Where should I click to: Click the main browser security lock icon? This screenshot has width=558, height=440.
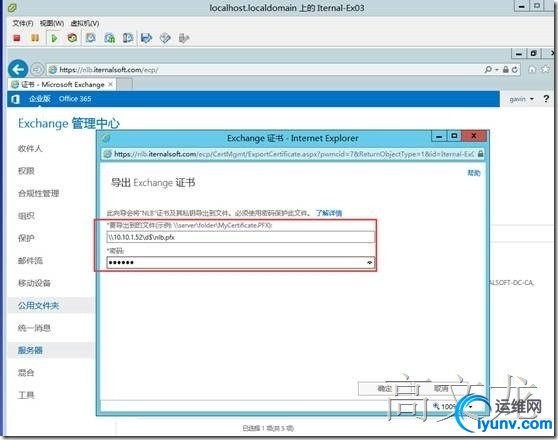coord(506,70)
